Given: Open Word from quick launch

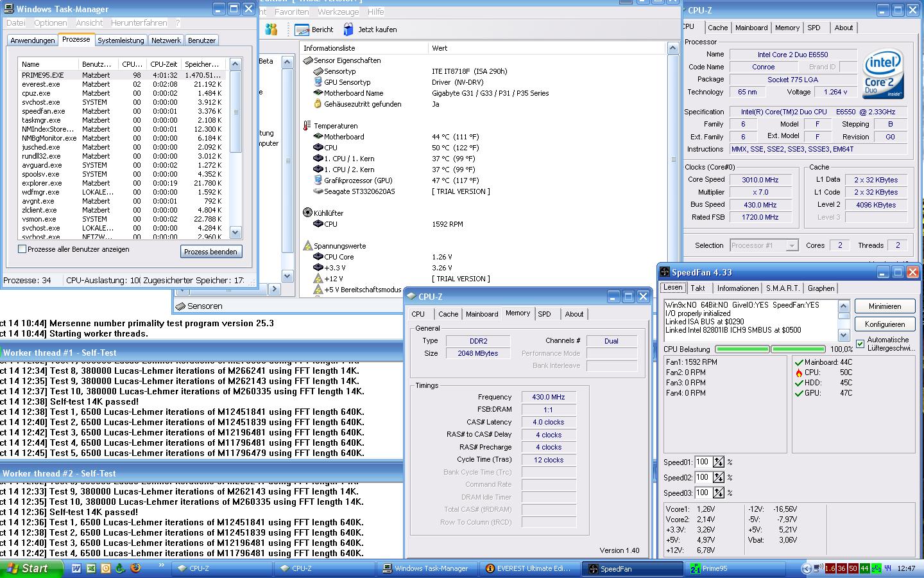Looking at the screenshot, I should coord(76,568).
